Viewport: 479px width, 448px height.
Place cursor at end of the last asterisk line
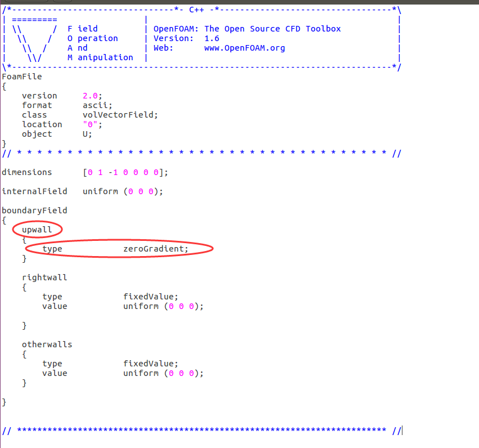click(x=402, y=431)
